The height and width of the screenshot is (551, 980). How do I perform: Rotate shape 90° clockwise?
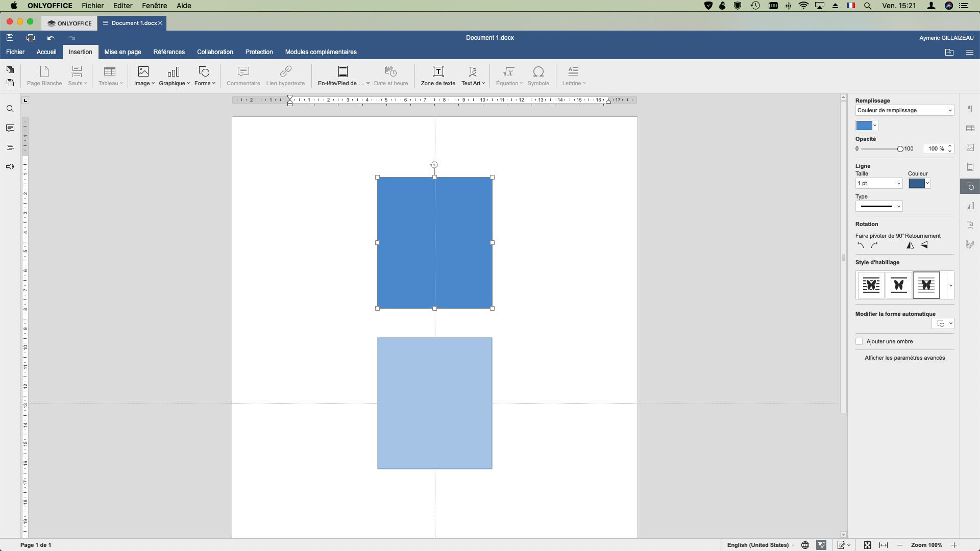coord(874,245)
